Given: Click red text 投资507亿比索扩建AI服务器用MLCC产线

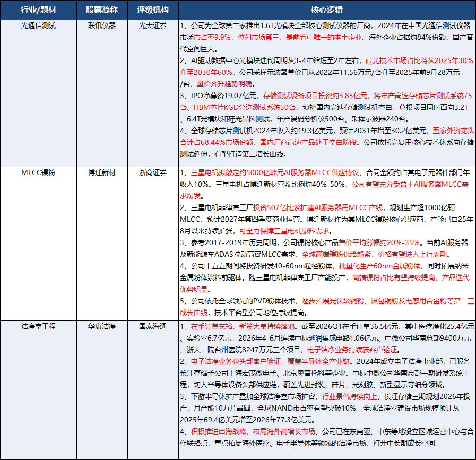Looking at the screenshot, I should tap(317, 208).
